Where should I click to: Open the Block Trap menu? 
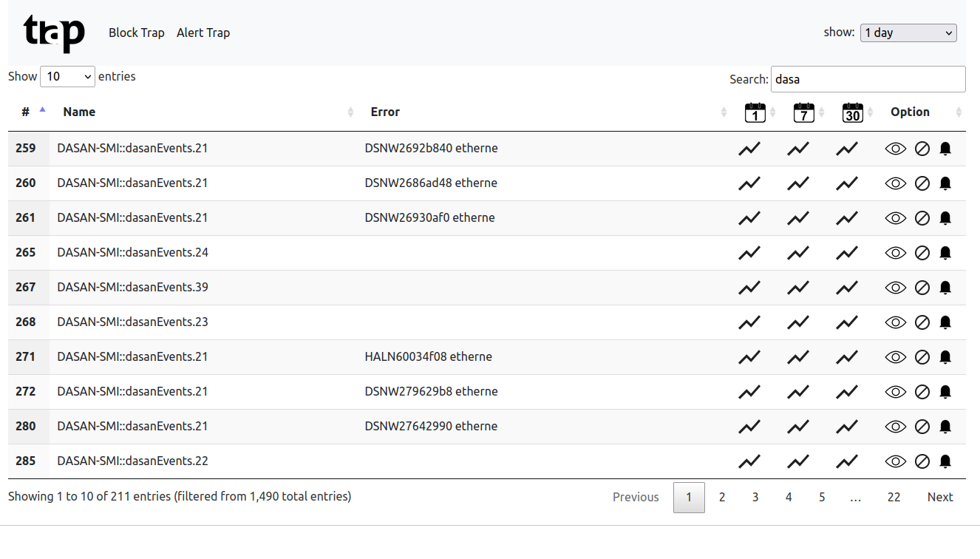[137, 33]
